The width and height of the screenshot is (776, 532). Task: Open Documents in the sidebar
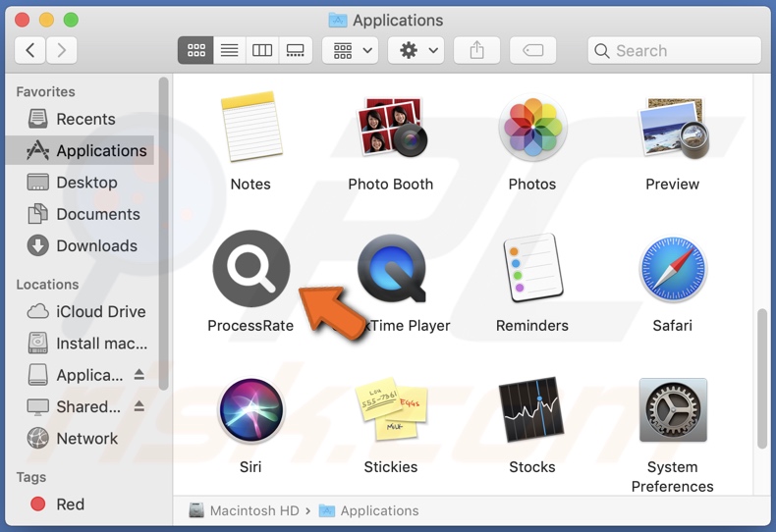[82, 214]
